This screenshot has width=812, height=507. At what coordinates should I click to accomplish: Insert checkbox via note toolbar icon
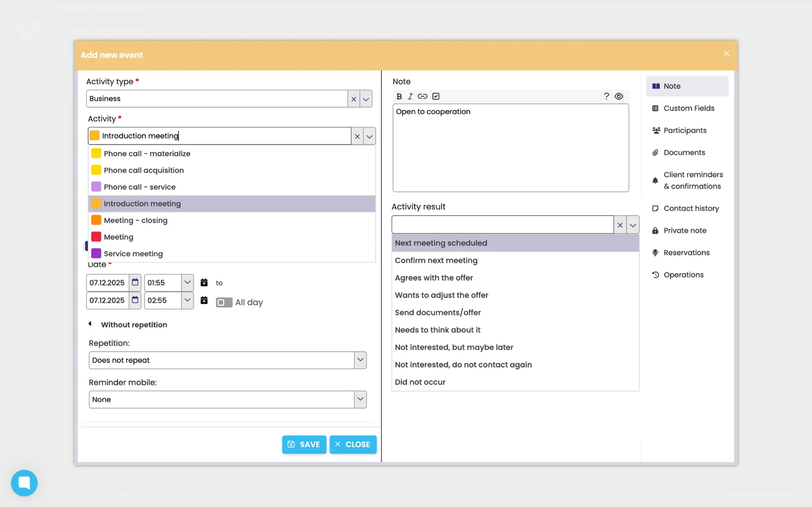click(x=436, y=96)
